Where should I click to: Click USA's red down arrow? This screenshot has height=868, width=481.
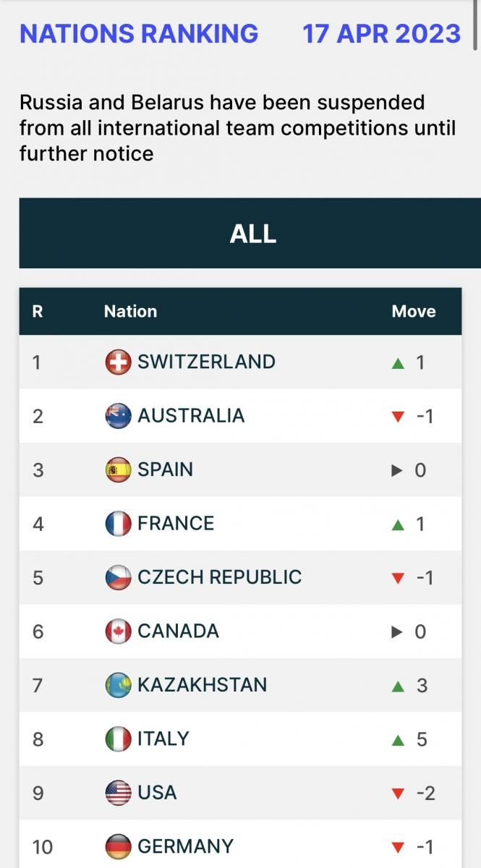coord(397,794)
